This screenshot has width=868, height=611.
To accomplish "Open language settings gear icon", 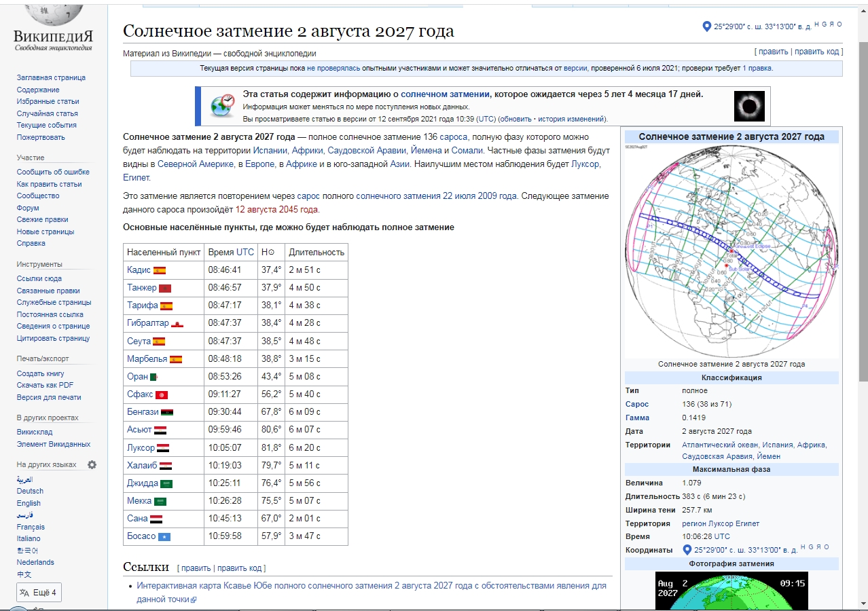I will [x=92, y=465].
